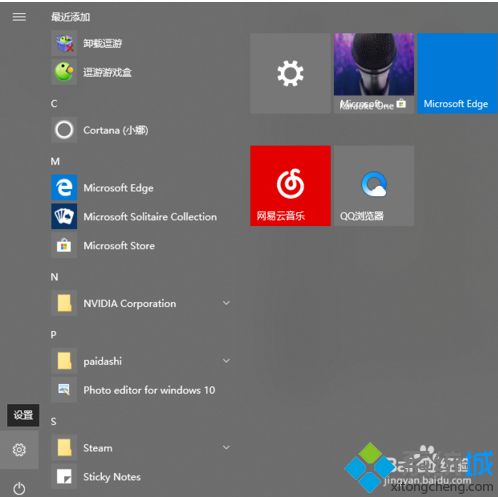The width and height of the screenshot is (498, 497).
Task: Open Sticky Notes list label
Action: click(x=112, y=477)
